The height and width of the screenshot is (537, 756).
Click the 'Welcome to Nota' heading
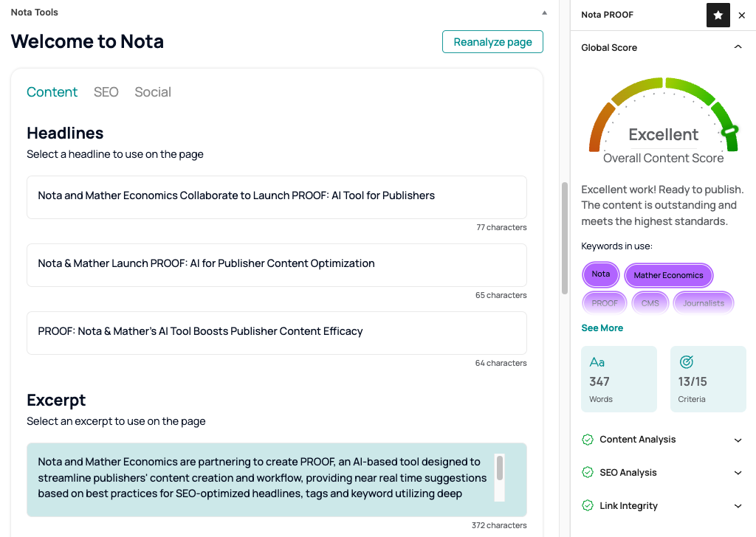click(x=87, y=41)
